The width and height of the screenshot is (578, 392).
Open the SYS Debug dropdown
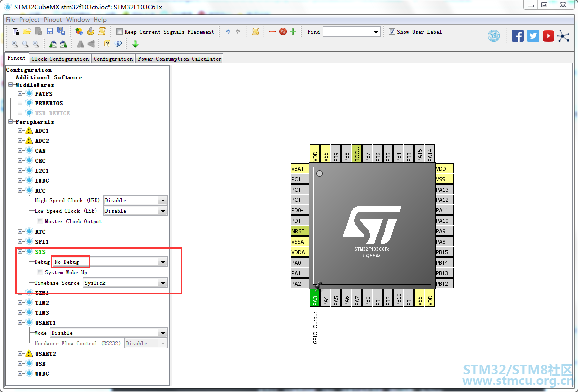point(163,262)
